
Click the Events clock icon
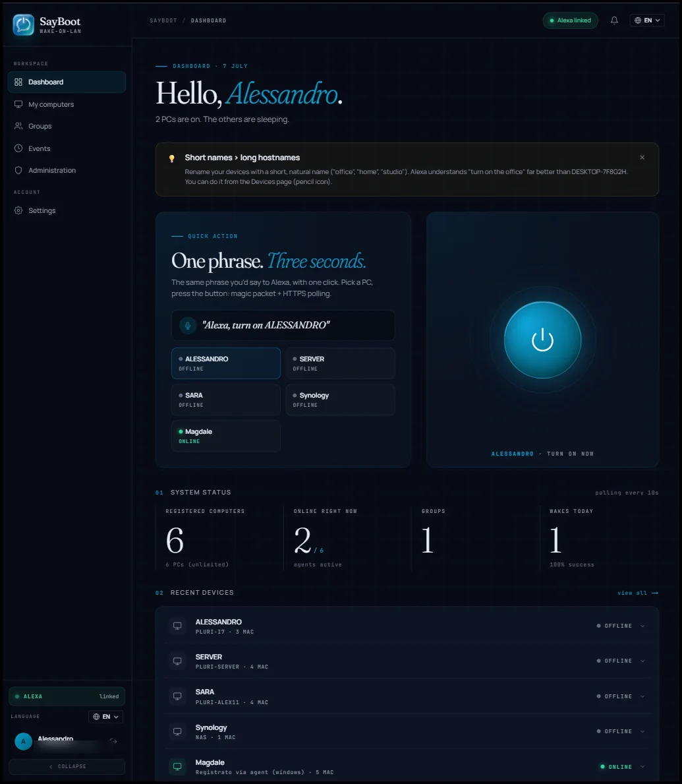pyautogui.click(x=18, y=148)
